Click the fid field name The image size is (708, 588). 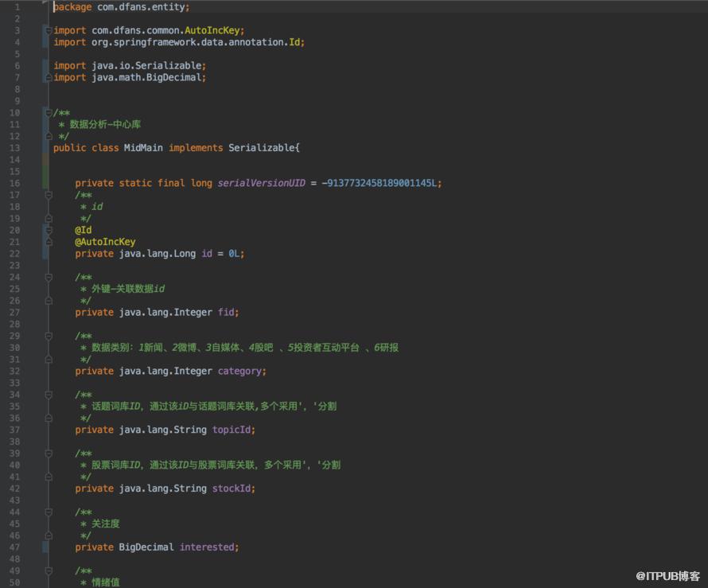click(x=226, y=312)
